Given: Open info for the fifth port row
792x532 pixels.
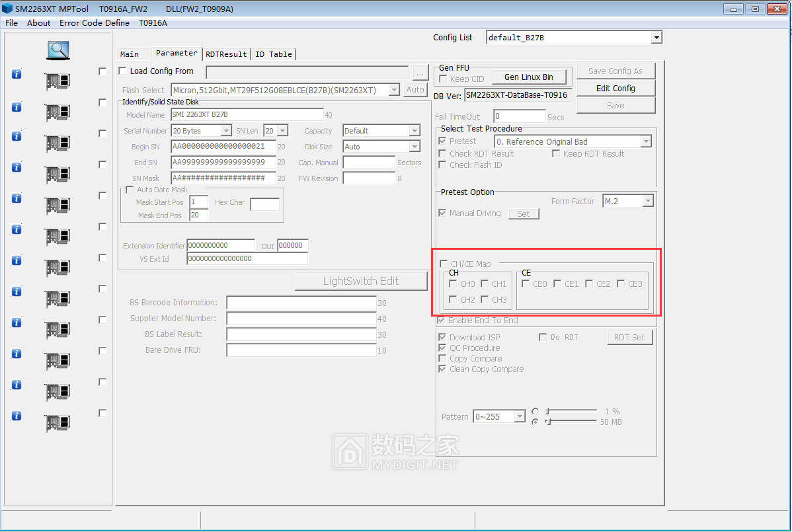Looking at the screenshot, I should (17, 198).
